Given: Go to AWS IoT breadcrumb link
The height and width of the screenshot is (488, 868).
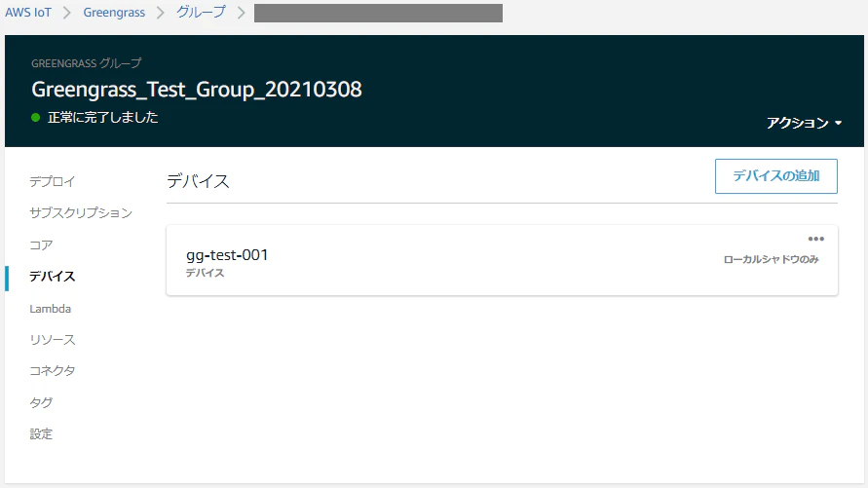Looking at the screenshot, I should (28, 12).
